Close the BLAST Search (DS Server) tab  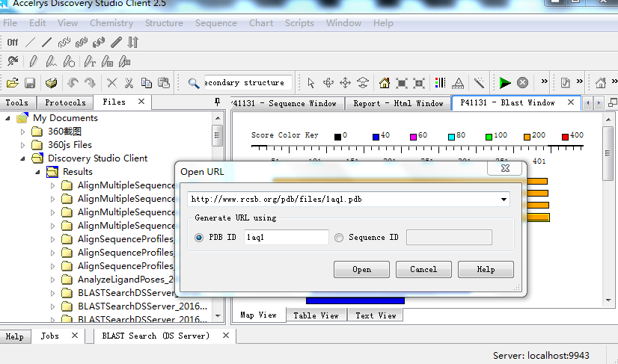click(x=226, y=336)
